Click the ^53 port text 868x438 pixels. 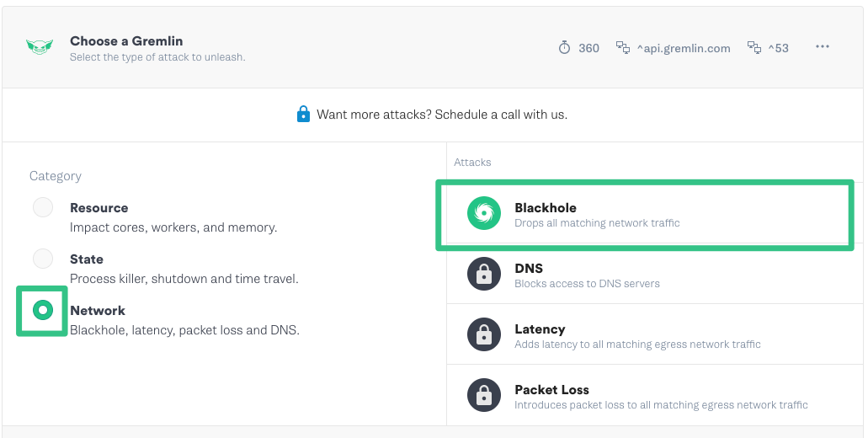[x=778, y=48]
